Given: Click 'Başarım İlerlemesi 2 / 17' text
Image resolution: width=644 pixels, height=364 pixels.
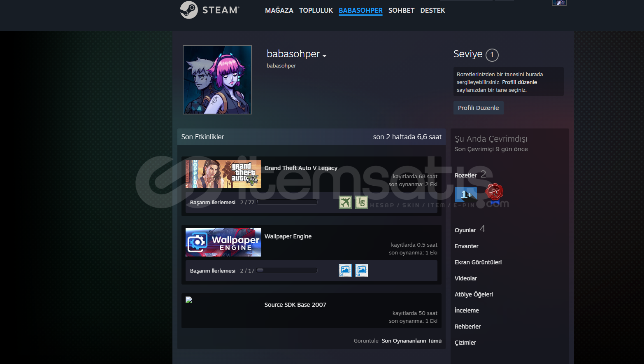Looking at the screenshot, I should (x=222, y=271).
